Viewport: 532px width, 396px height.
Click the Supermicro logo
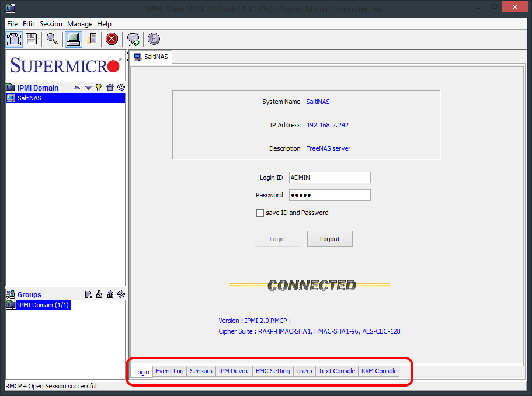pos(65,65)
